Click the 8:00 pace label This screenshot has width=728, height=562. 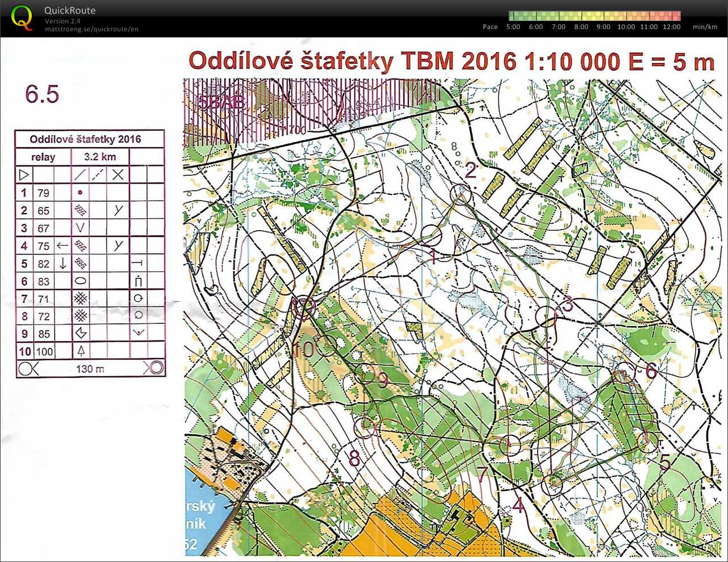581,27
